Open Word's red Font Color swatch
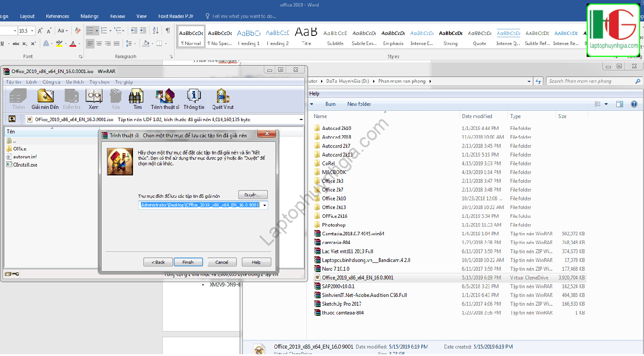This screenshot has width=644, height=356. tap(73, 44)
